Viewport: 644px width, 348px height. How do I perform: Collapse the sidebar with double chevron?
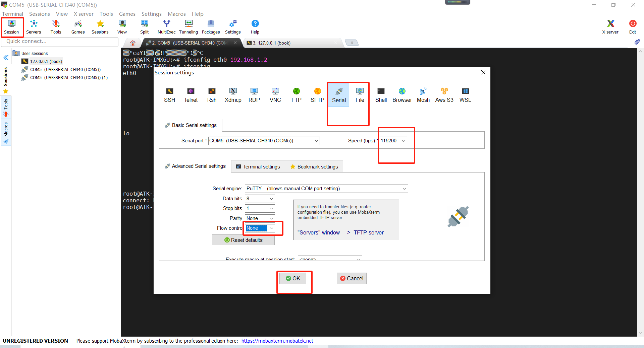[x=6, y=58]
